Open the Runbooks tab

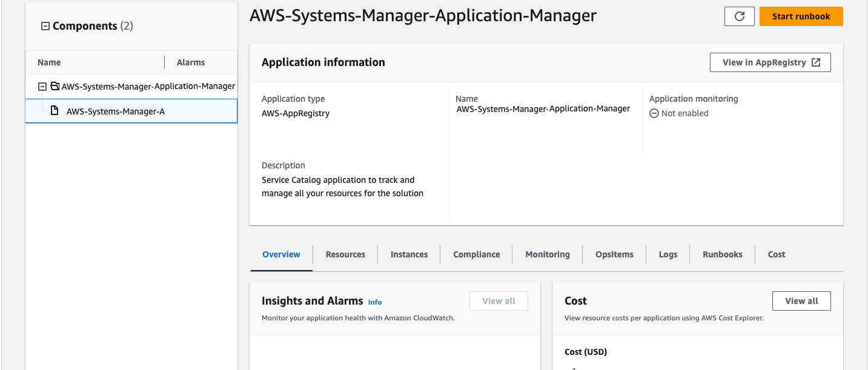(721, 254)
